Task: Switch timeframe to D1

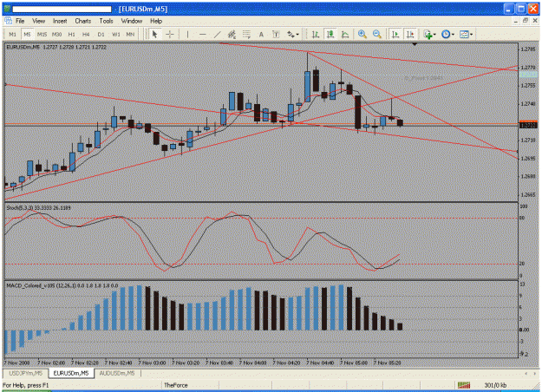Action: click(101, 34)
